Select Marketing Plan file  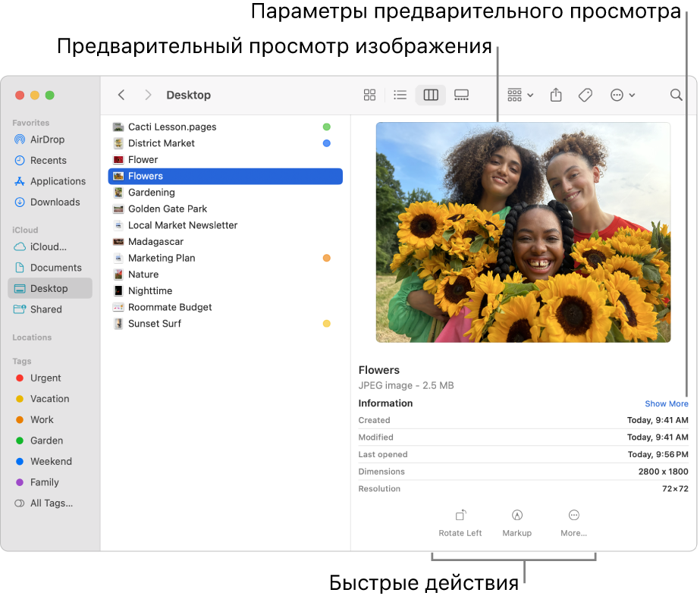225,258
